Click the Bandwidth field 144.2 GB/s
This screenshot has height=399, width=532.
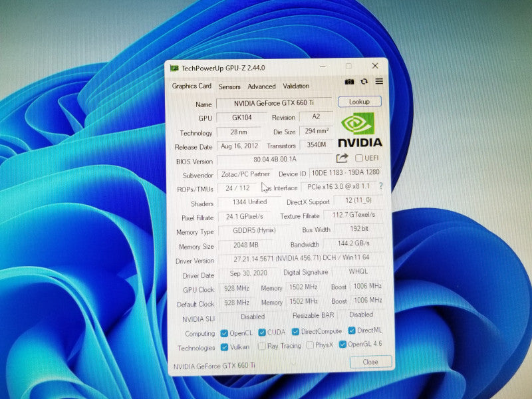pos(354,243)
